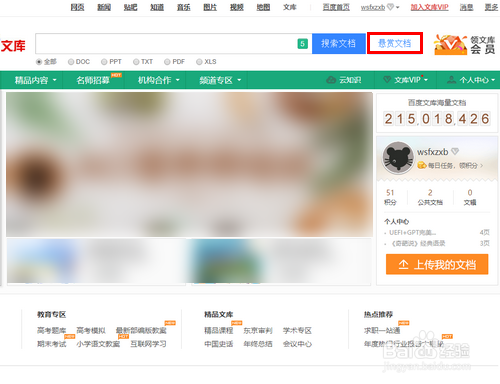Screen dimensions: 500x384
Task: Click the gold coin daily task icon
Action: click(422, 165)
